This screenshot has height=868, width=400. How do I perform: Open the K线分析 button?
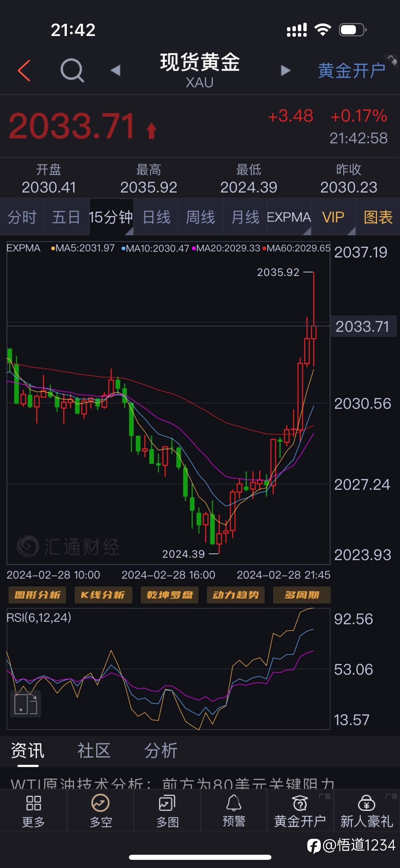tap(103, 595)
